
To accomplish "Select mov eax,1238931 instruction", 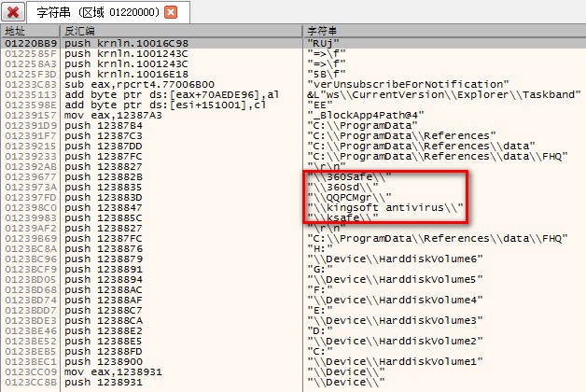I will (x=113, y=371).
